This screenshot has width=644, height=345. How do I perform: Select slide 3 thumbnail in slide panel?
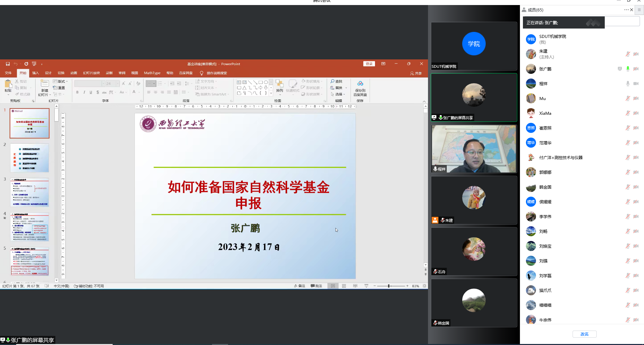point(30,192)
